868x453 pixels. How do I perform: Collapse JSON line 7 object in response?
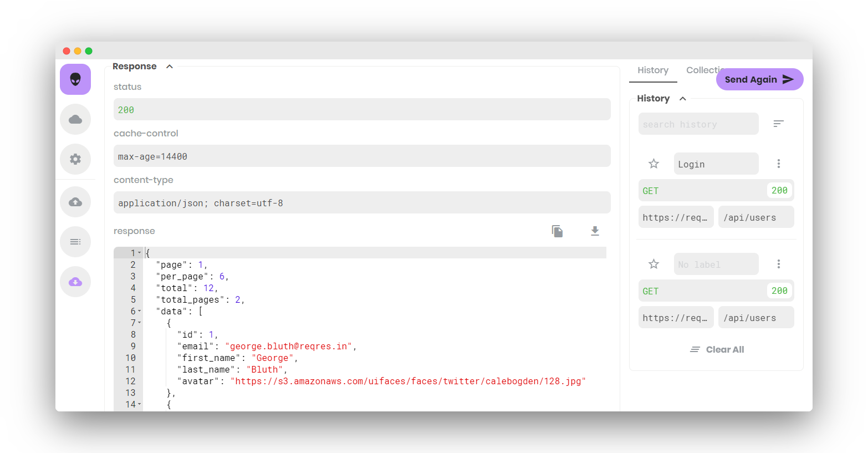click(137, 323)
